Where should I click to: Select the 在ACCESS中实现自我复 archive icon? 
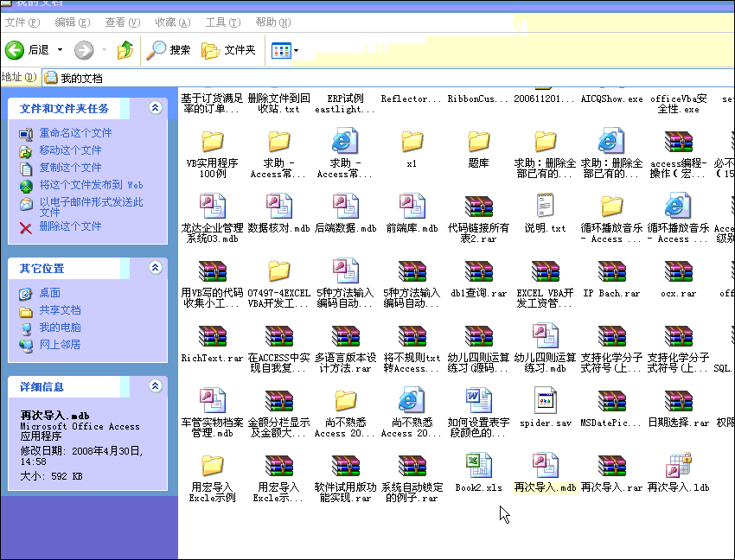(x=279, y=335)
